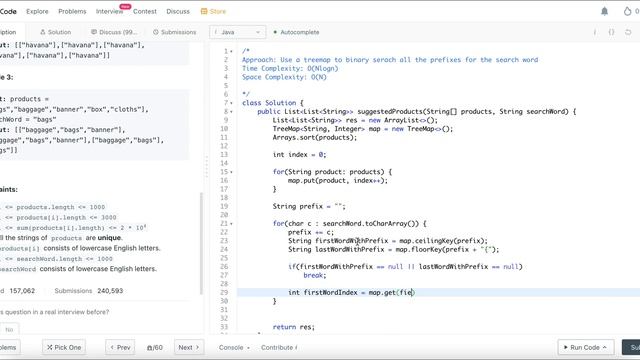Image resolution: width=640 pixels, height=360 pixels.
Task: Open the notifications bell
Action: (604, 11)
